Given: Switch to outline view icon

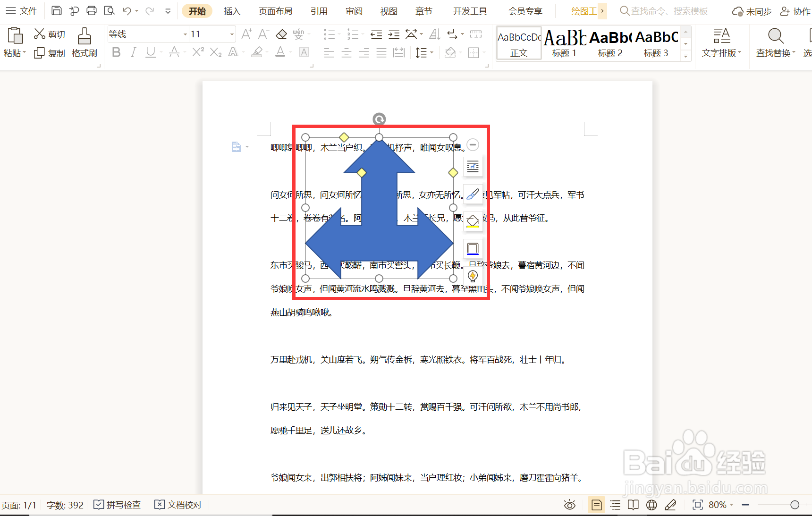Looking at the screenshot, I should pyautogui.click(x=615, y=505).
